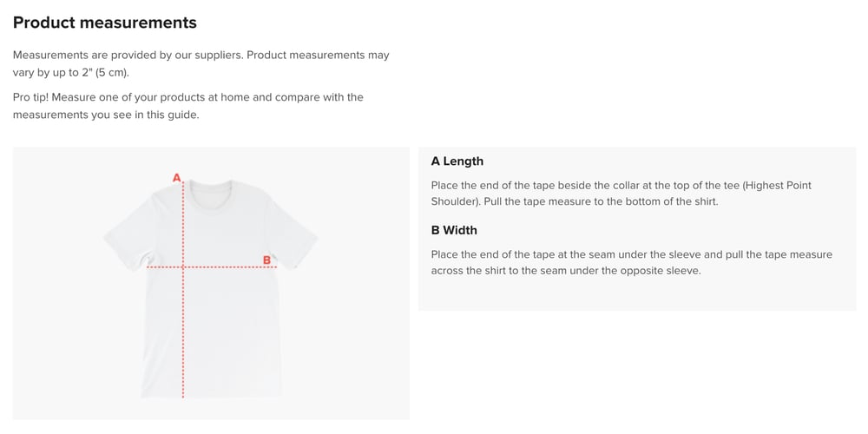
Task: Click the "B Width" heading
Action: pos(454,230)
